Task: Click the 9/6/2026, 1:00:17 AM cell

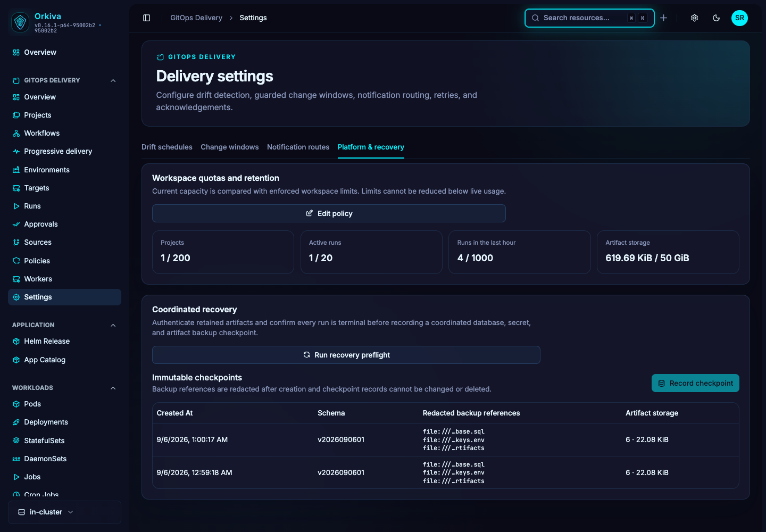Action: pyautogui.click(x=192, y=439)
